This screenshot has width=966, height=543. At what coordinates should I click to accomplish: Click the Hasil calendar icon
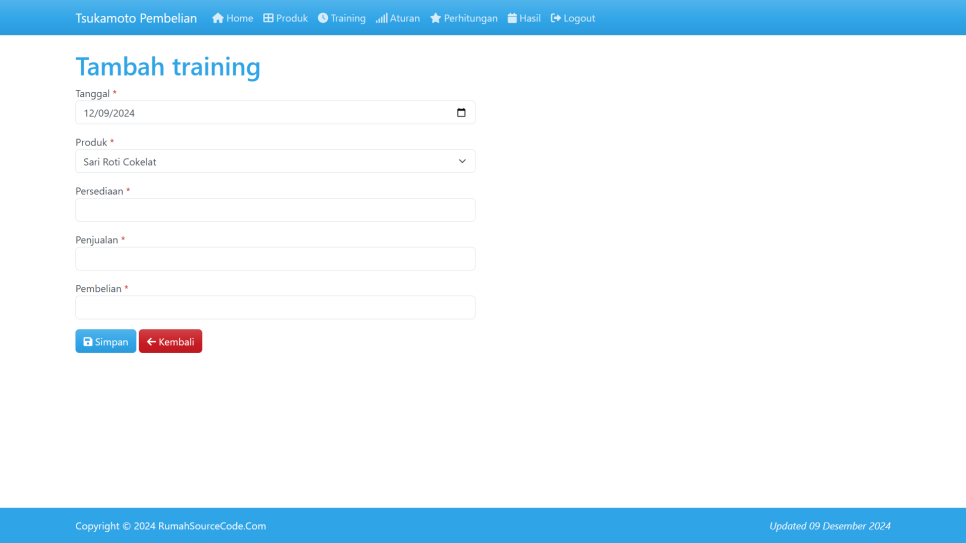point(512,18)
